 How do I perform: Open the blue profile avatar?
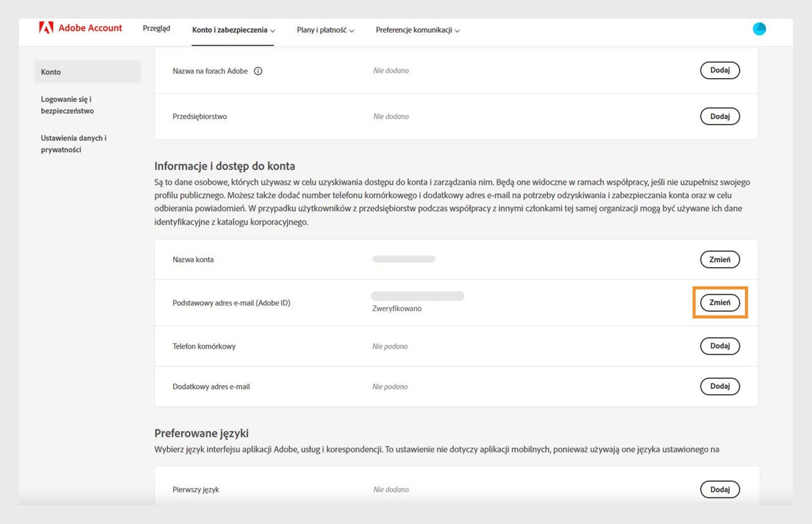759,29
